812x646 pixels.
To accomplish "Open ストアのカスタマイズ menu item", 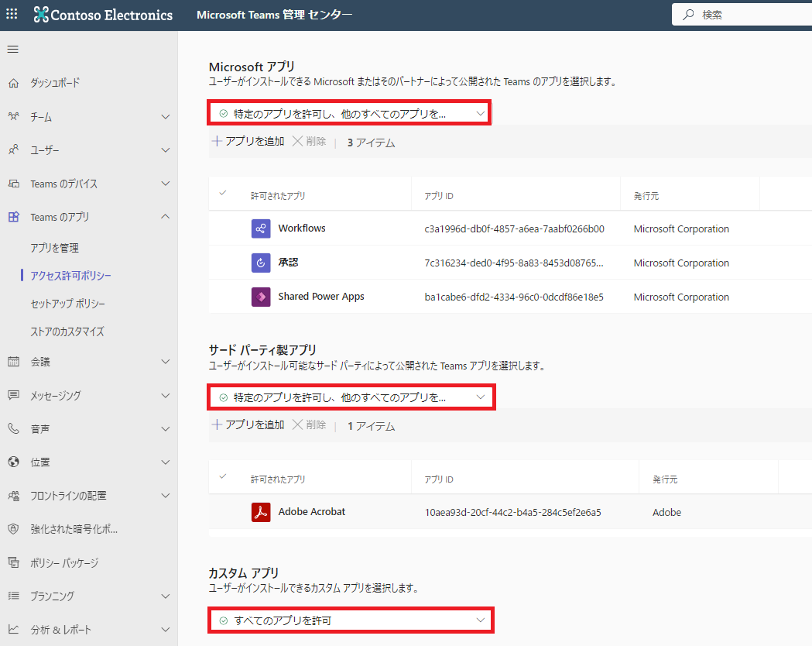I will tap(67, 332).
